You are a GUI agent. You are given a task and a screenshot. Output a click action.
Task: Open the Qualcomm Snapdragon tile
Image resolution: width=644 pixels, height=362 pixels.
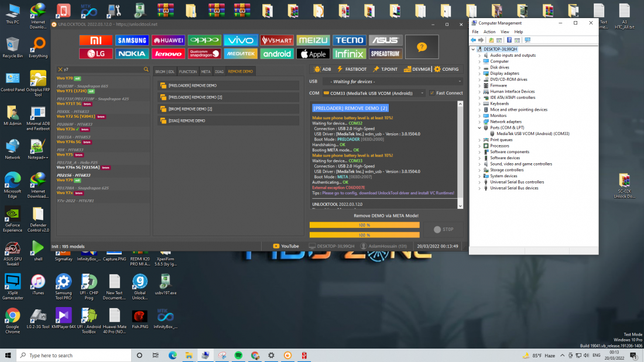(204, 54)
